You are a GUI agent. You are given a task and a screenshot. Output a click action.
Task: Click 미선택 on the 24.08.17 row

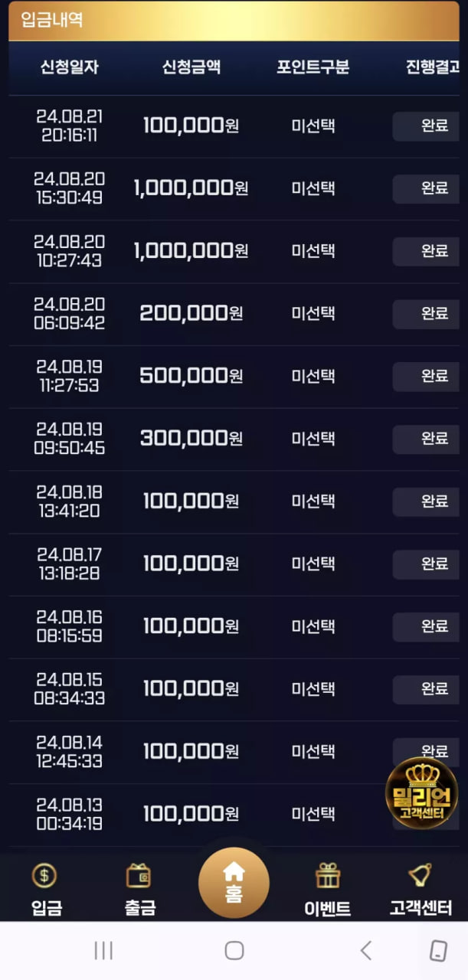tap(313, 563)
